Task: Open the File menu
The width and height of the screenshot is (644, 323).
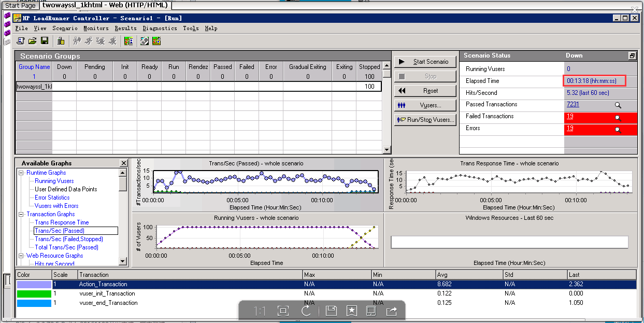Action: click(x=21, y=29)
